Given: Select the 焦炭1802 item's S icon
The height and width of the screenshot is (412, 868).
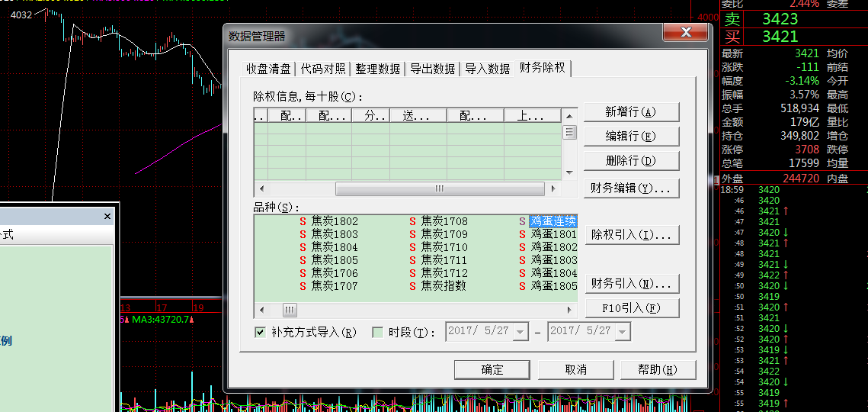Looking at the screenshot, I should pos(303,221).
